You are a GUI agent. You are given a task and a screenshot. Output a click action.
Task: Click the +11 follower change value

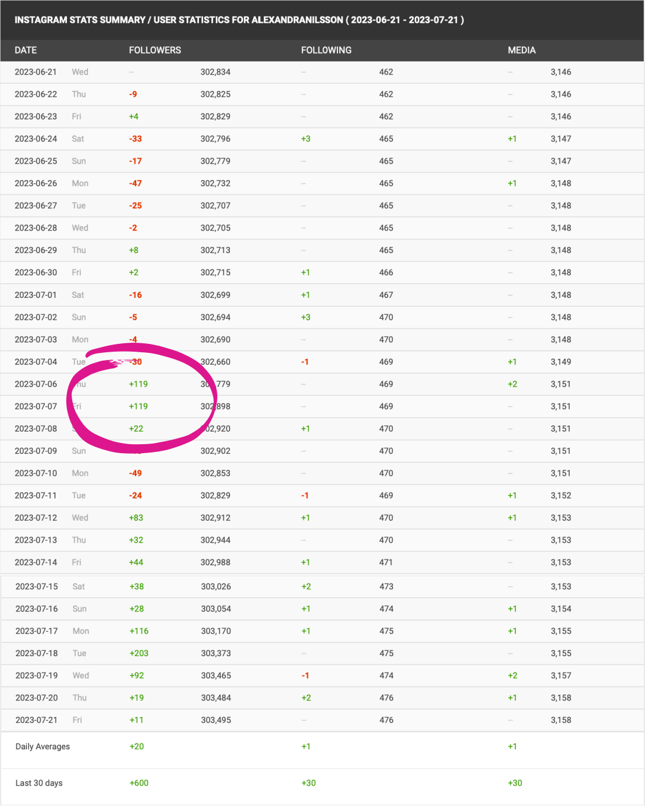coord(137,720)
